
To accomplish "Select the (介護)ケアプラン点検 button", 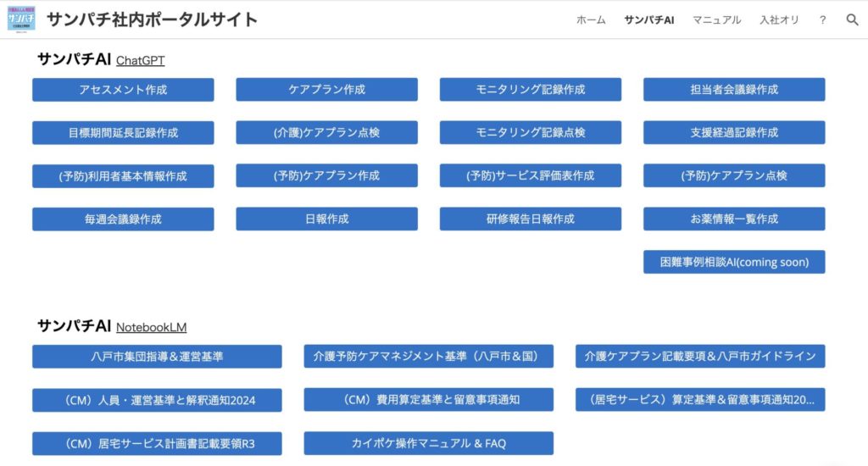I will click(326, 133).
